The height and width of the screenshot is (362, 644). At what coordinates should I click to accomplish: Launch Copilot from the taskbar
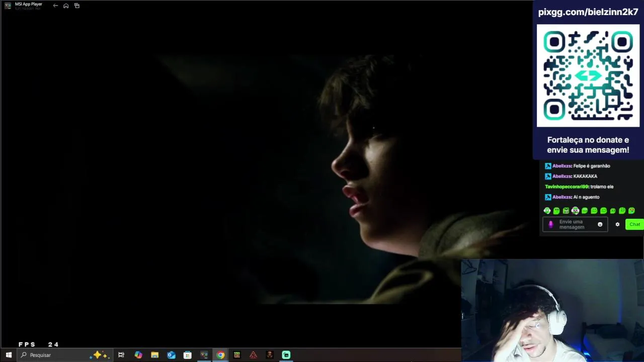coord(138,355)
